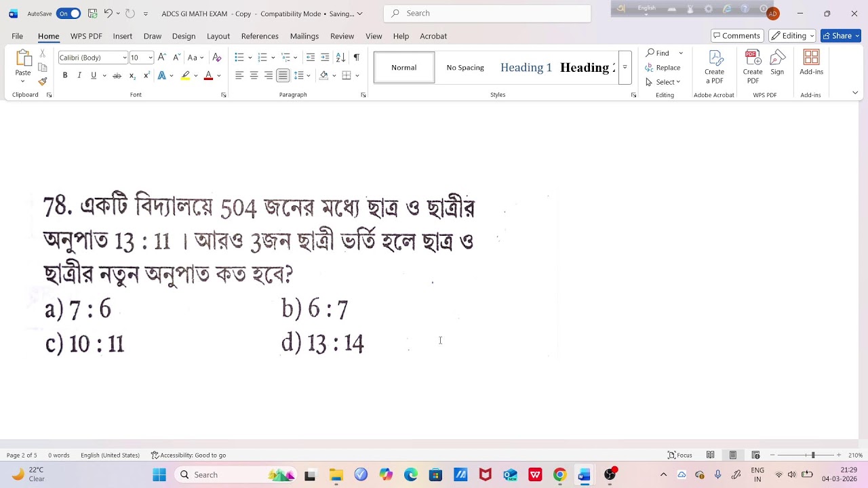Toggle italic formatting
868x488 pixels.
coord(79,75)
